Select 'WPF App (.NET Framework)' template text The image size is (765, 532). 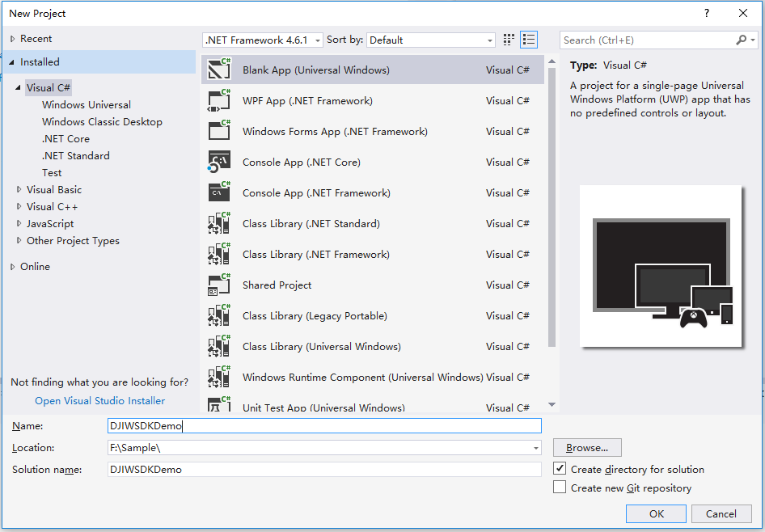click(307, 101)
